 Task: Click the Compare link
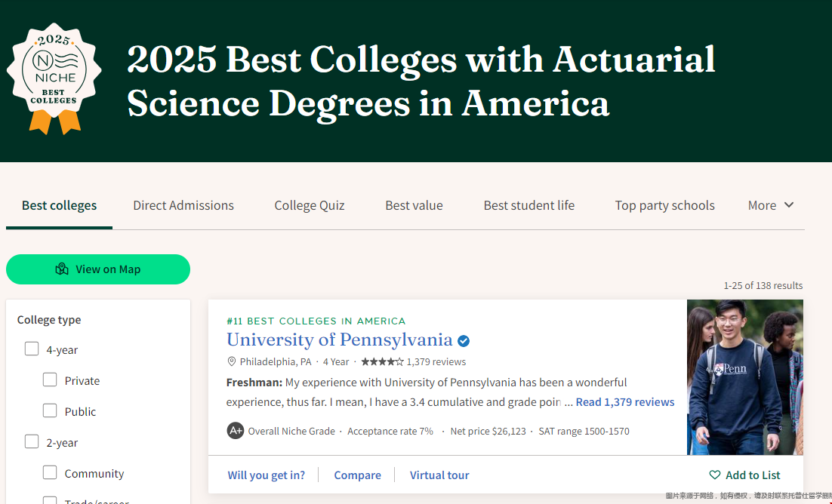pyautogui.click(x=357, y=475)
